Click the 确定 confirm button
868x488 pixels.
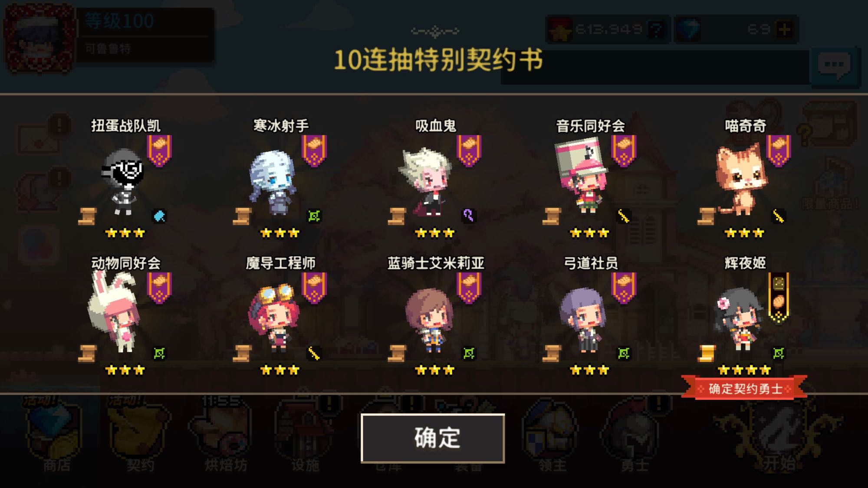[x=433, y=438]
